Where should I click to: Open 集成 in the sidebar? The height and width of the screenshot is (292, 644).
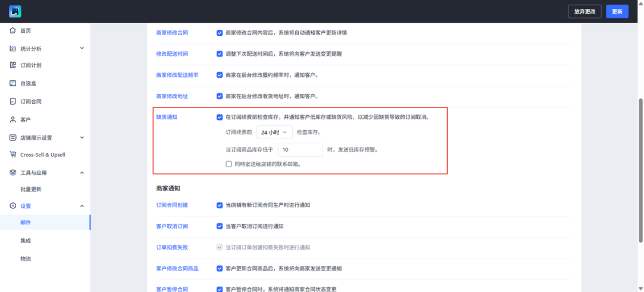(26, 241)
